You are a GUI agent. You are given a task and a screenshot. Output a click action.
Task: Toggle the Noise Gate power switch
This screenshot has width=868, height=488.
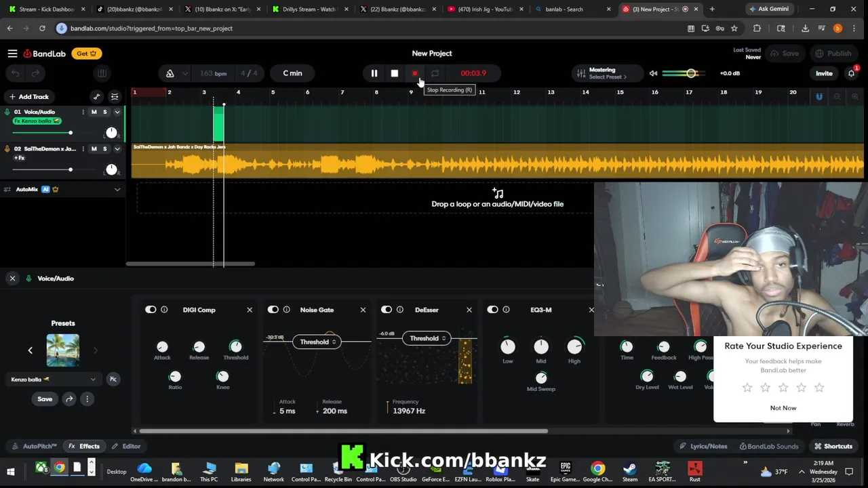pyautogui.click(x=273, y=310)
